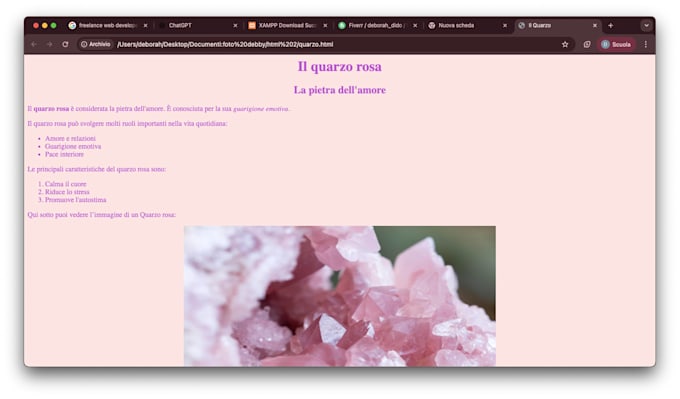
Task: Click the 'molti ruoli importanti' sentence
Action: point(127,124)
